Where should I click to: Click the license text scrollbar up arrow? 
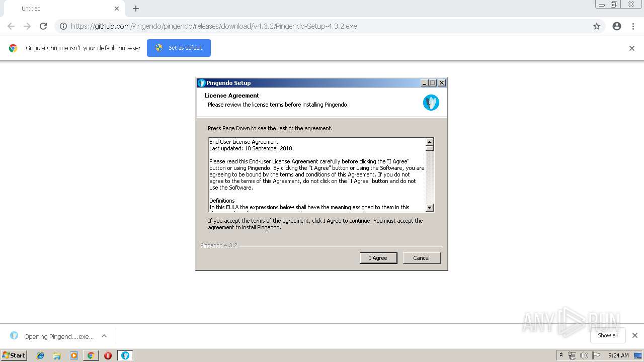point(430,142)
